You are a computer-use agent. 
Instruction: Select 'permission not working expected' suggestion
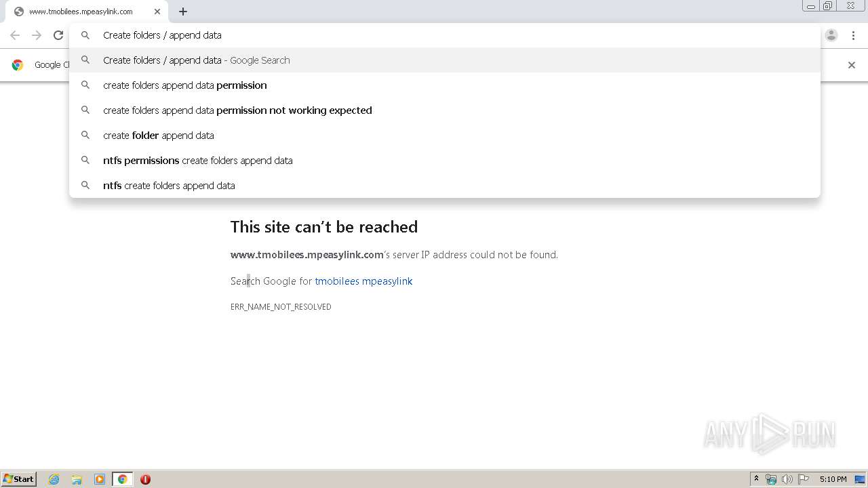tap(445, 110)
